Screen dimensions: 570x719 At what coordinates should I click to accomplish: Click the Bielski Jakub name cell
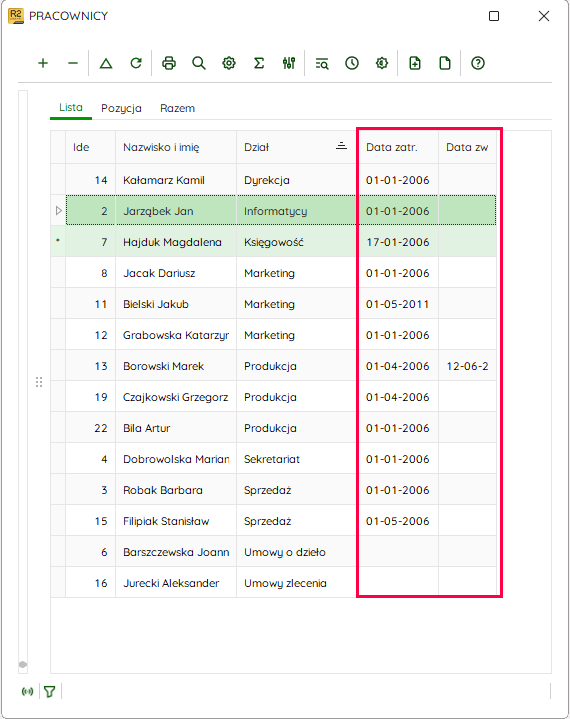click(176, 304)
